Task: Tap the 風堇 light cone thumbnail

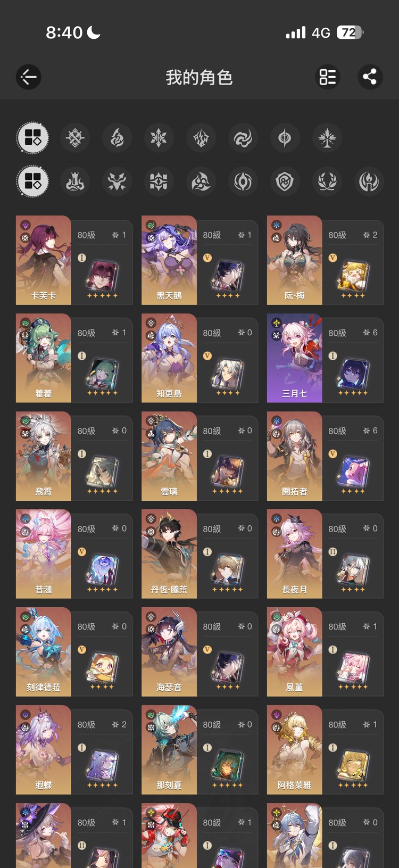Action: [352, 667]
